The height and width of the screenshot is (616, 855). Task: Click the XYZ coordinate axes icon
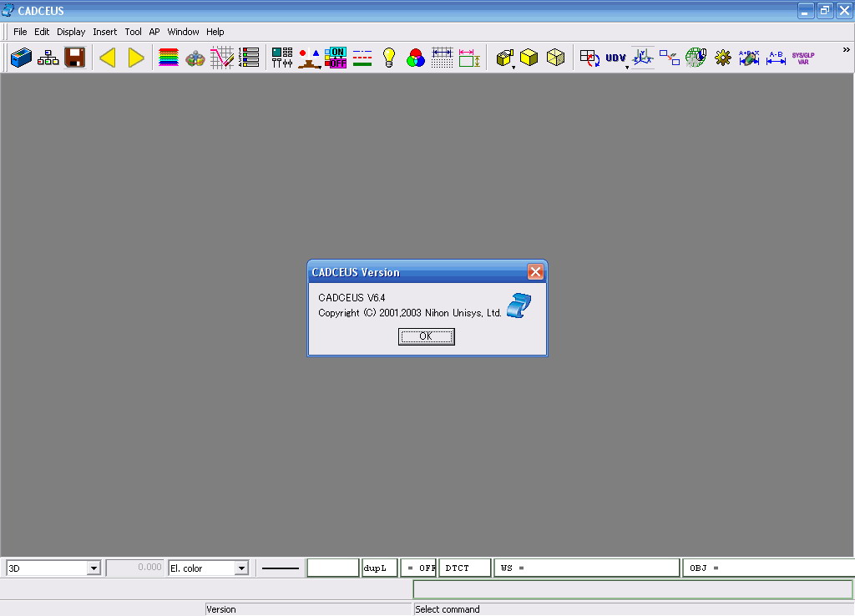point(643,58)
